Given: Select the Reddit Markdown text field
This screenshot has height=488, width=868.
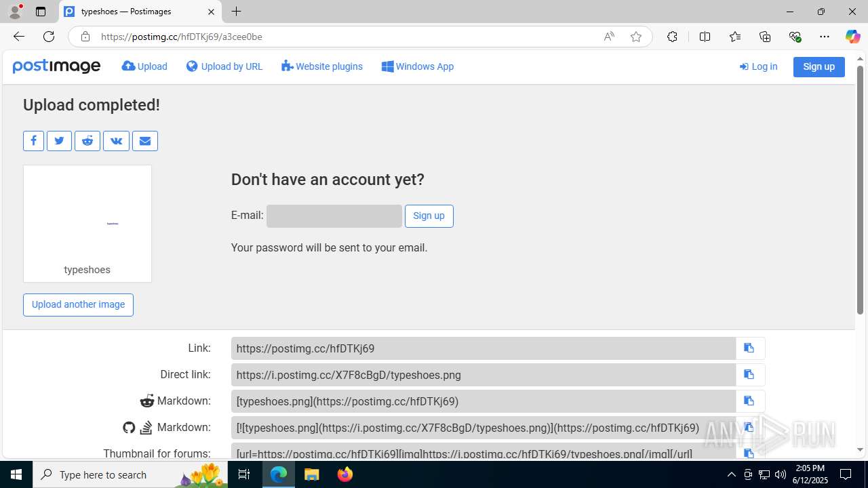Looking at the screenshot, I should [x=484, y=401].
